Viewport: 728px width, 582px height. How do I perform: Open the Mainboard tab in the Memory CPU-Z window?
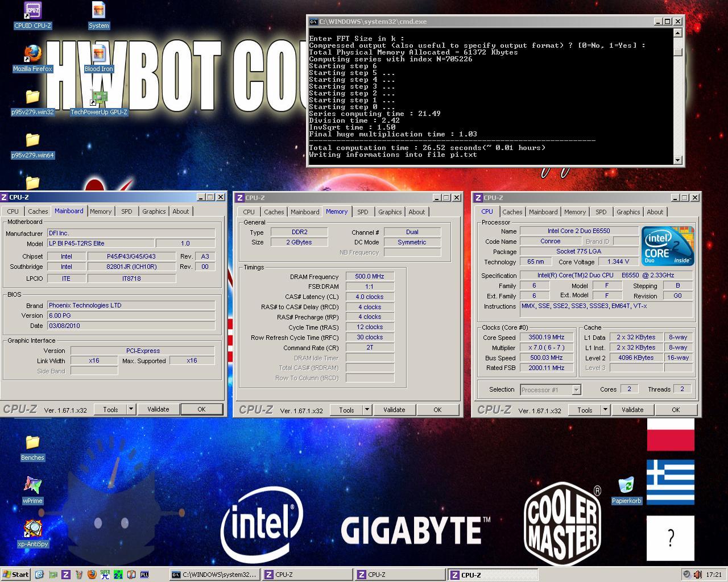click(x=305, y=212)
